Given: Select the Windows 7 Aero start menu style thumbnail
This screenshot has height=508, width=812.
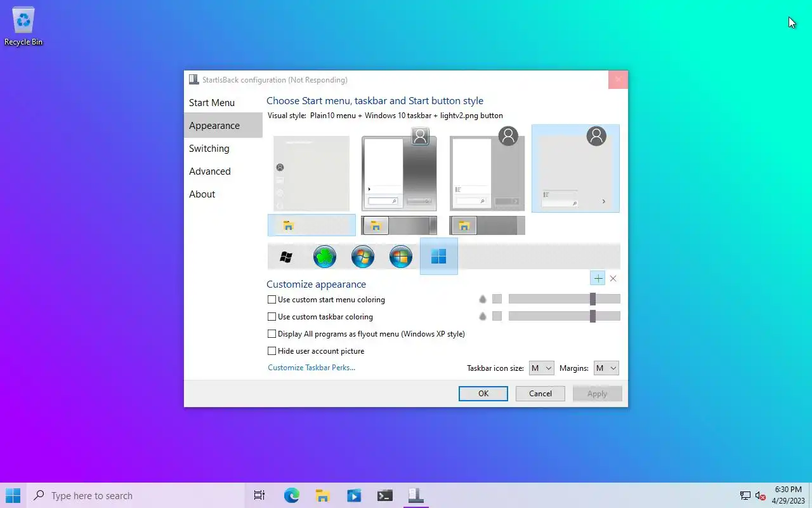Looking at the screenshot, I should 399,169.
